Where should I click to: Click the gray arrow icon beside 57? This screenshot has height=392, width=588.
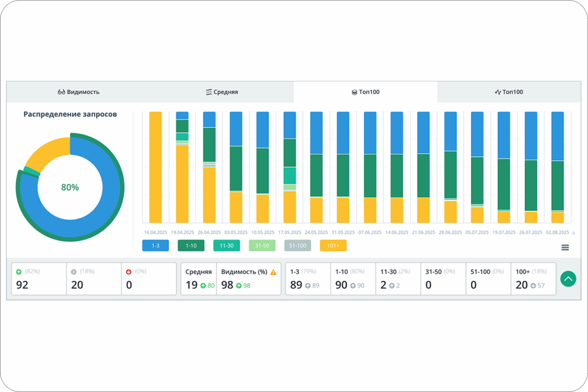pyautogui.click(x=533, y=286)
